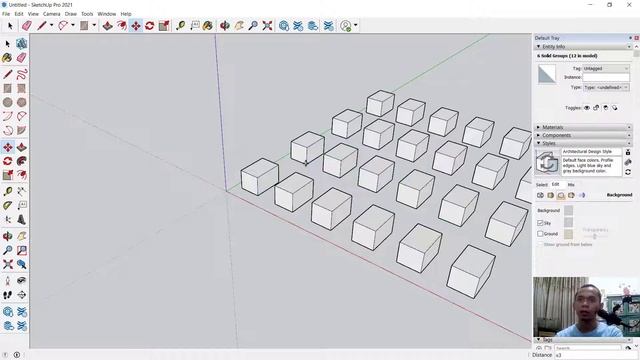This screenshot has width=640, height=360.
Task: Activate the Pan hand tool in top toolbar
Action: 239,26
